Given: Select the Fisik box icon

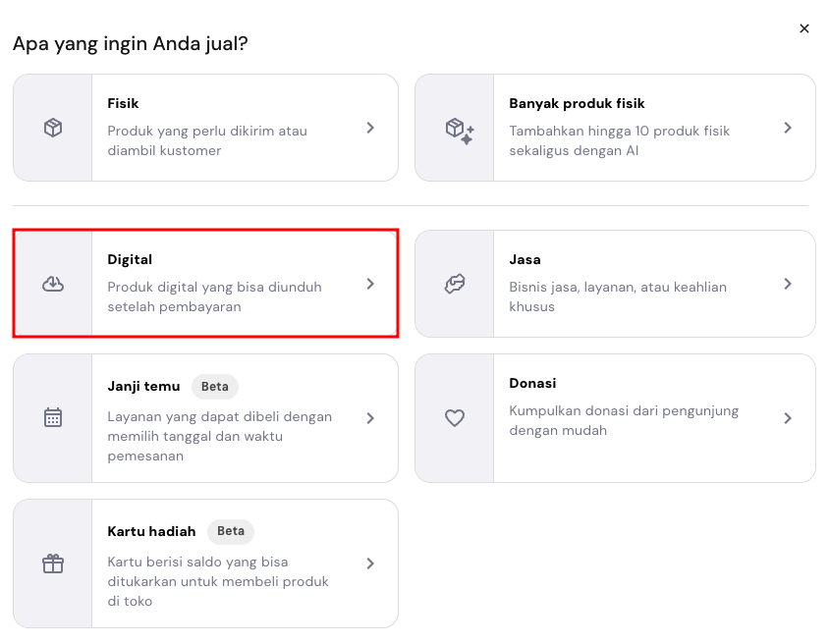Looking at the screenshot, I should tap(52, 128).
